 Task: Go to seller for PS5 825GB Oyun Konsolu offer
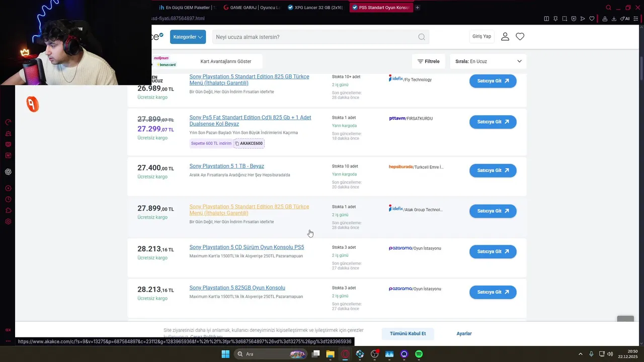click(493, 292)
